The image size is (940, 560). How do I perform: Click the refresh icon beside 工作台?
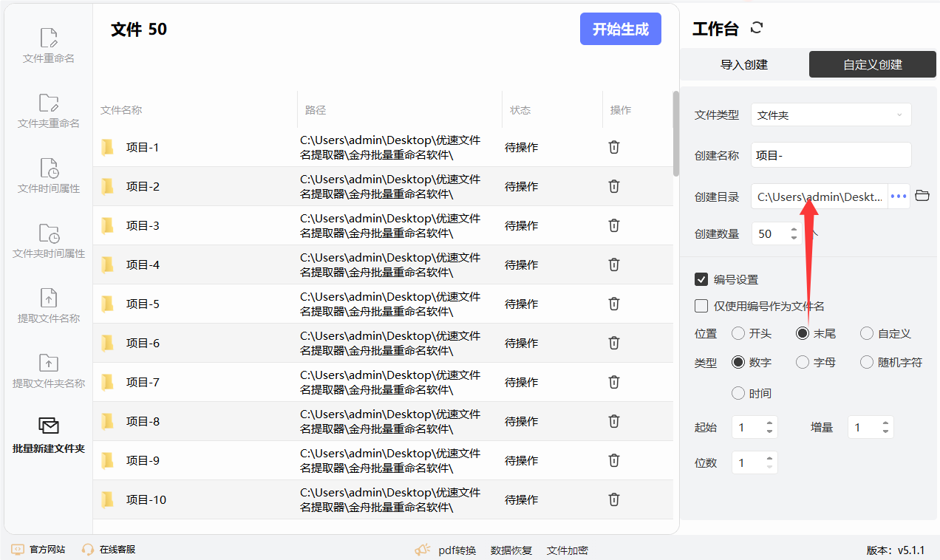pos(756,28)
